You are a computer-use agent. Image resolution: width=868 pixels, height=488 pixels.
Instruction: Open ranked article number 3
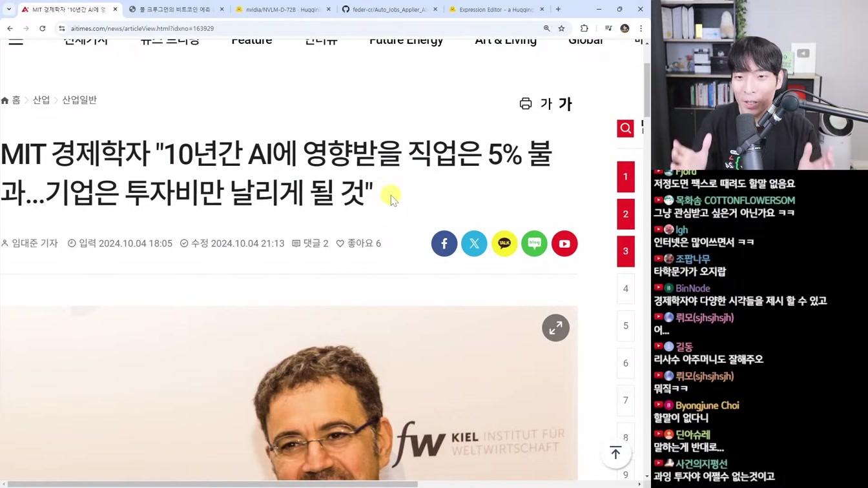[626, 251]
